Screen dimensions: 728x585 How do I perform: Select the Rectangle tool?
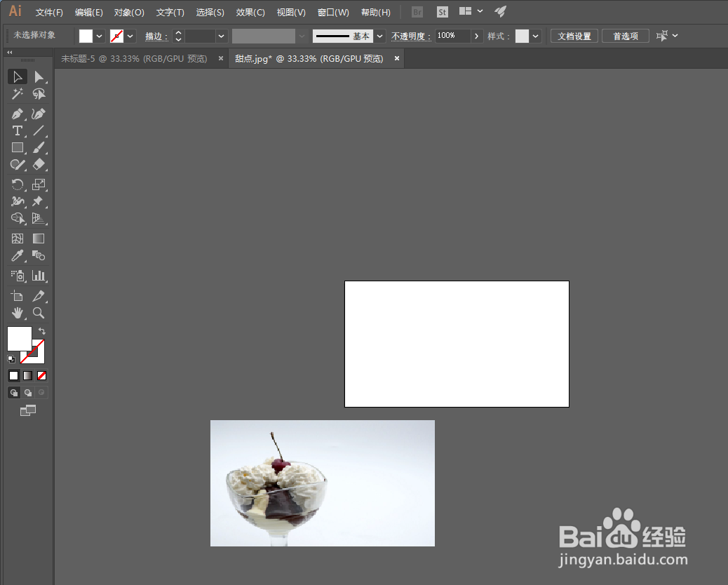click(x=18, y=147)
